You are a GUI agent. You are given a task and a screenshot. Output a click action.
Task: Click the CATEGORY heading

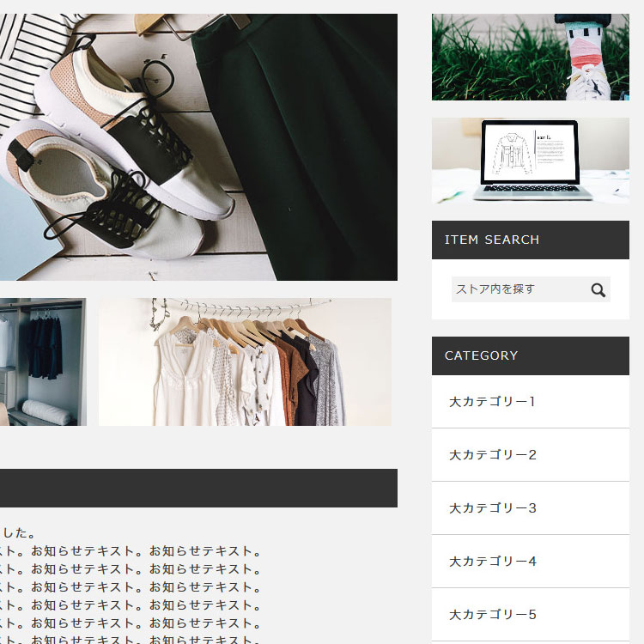531,355
